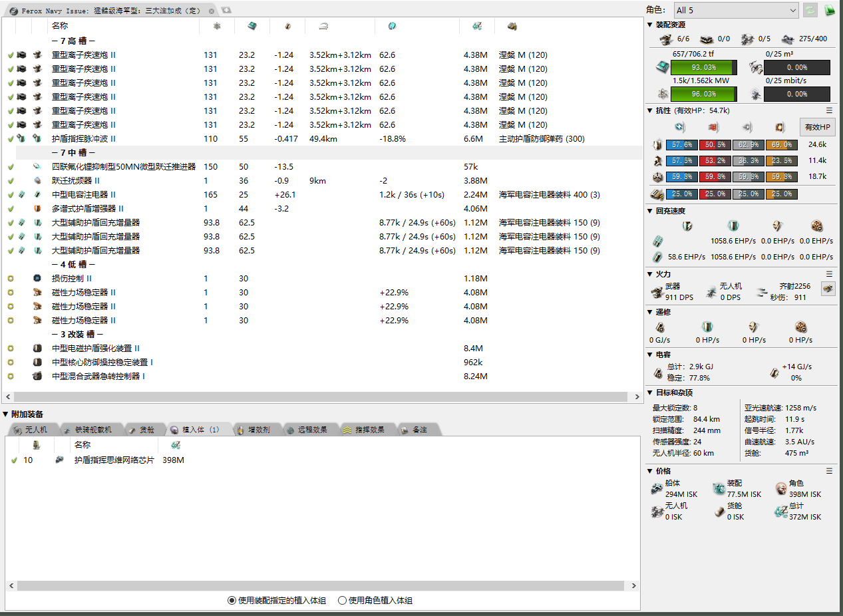Select 使用装配指定的植入体组 radio option
The width and height of the screenshot is (843, 616).
pyautogui.click(x=232, y=601)
